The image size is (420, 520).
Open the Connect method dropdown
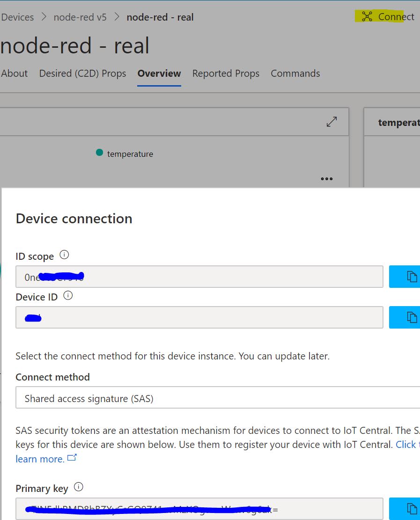[x=218, y=398]
